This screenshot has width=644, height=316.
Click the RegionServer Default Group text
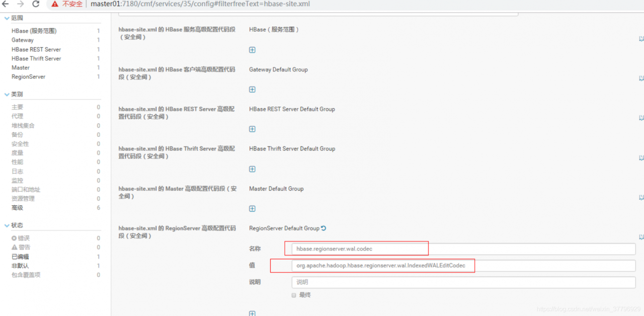pyautogui.click(x=284, y=228)
